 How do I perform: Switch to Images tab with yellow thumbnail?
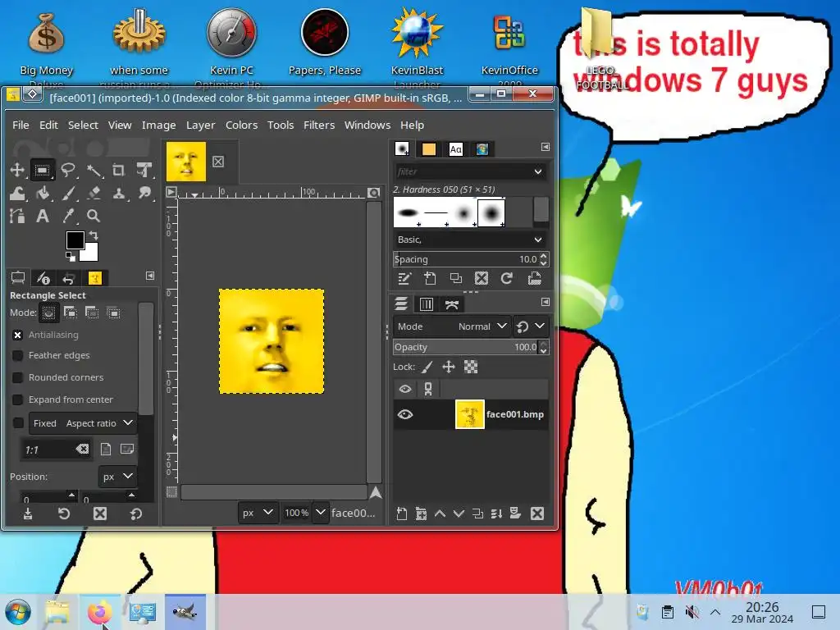click(95, 278)
